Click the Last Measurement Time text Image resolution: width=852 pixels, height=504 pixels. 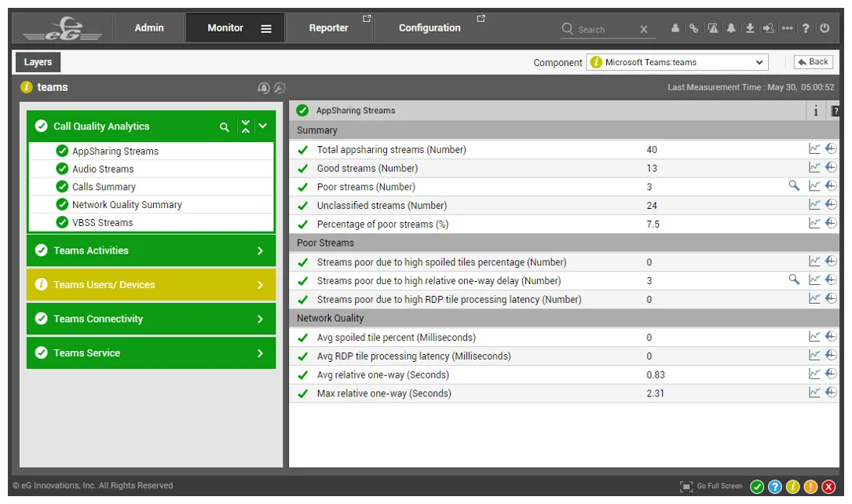751,87
